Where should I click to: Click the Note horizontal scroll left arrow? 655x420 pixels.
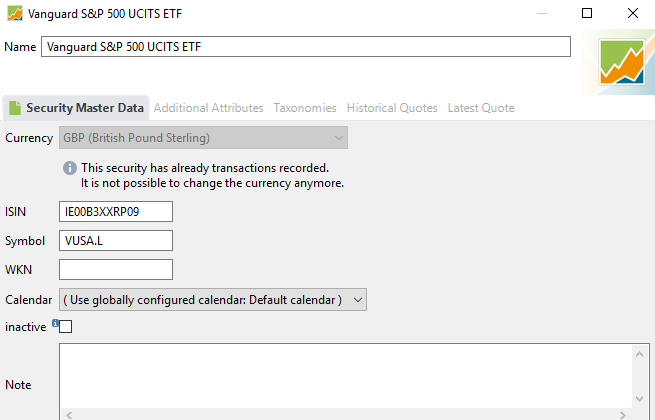pyautogui.click(x=69, y=415)
